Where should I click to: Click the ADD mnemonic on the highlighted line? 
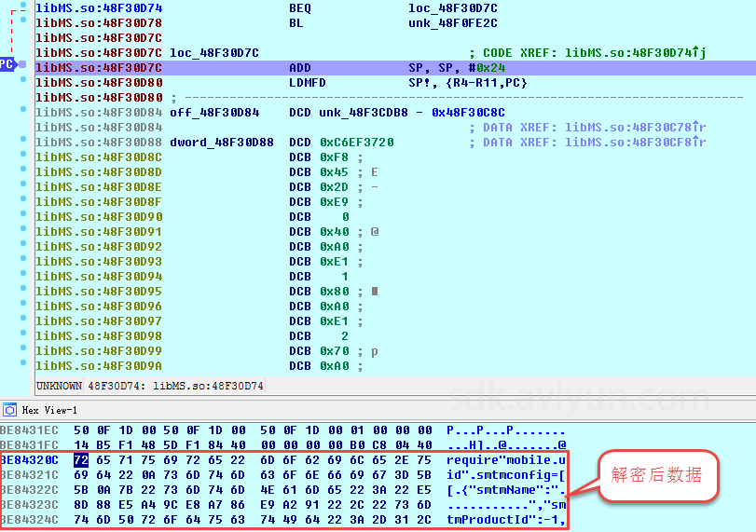300,68
